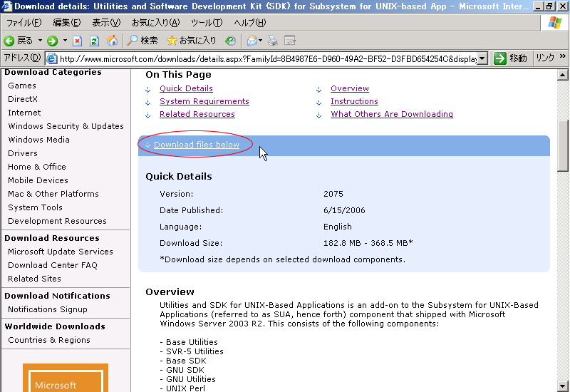570x392 pixels.
Task: Go forward with the green Forward arrow
Action: [52, 41]
